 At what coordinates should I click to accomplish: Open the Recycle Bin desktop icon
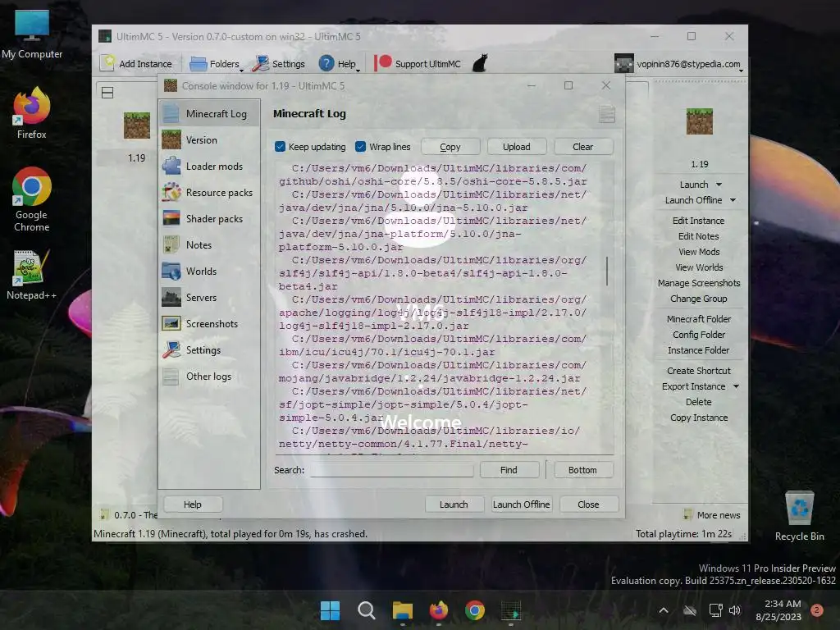point(799,515)
